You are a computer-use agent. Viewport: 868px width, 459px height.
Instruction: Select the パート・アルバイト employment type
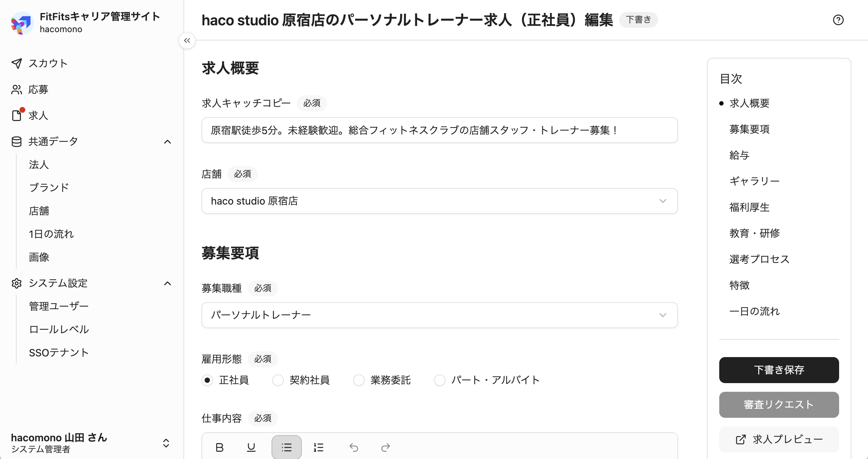coord(440,380)
